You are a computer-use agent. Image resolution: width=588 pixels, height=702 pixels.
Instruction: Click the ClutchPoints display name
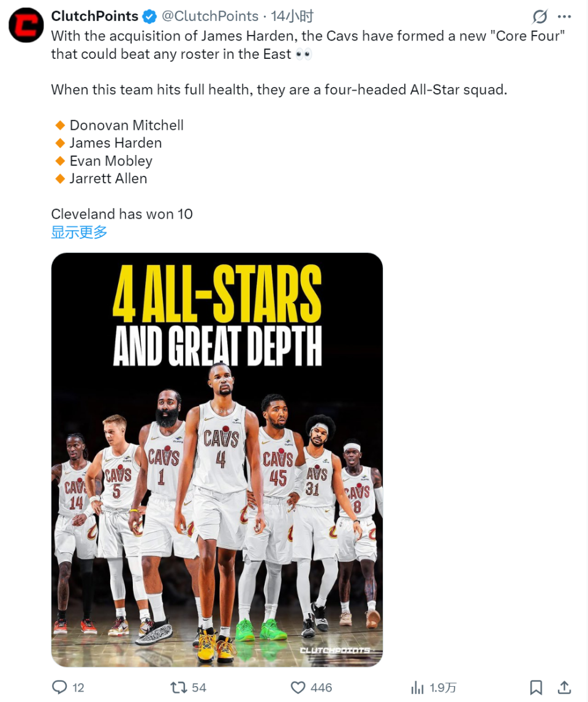click(95, 16)
